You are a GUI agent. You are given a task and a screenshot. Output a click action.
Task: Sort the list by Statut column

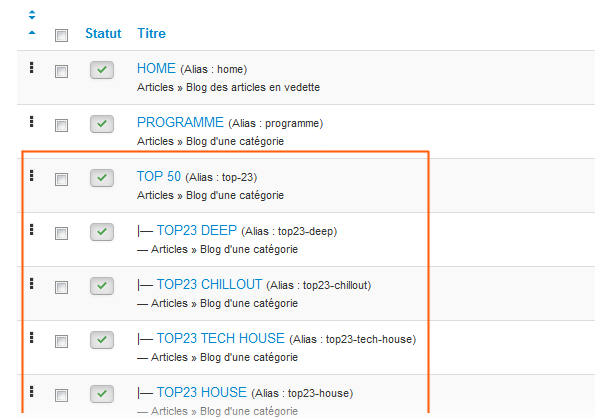click(103, 33)
